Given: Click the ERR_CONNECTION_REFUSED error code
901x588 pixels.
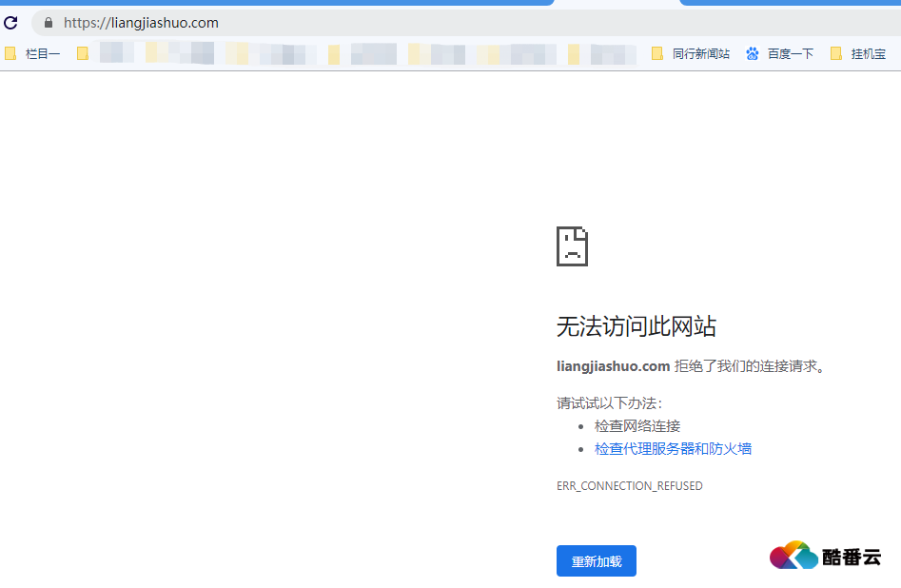Looking at the screenshot, I should pyautogui.click(x=629, y=486).
